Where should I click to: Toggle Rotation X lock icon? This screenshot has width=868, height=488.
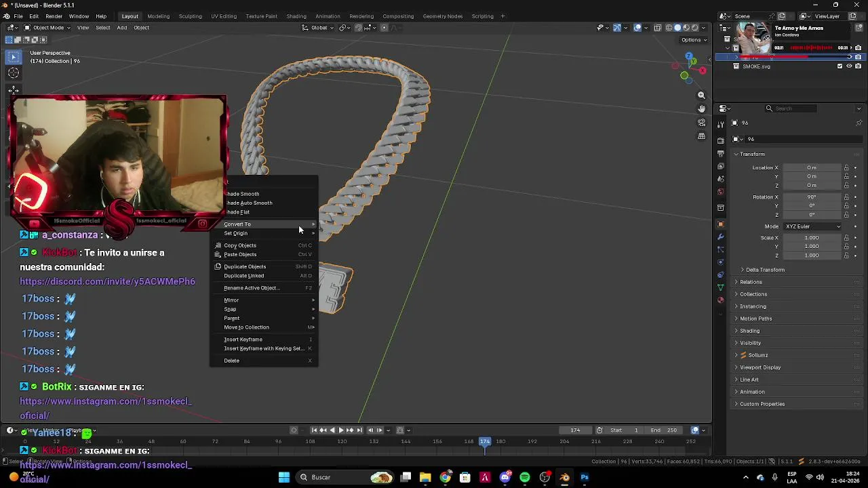click(846, 197)
